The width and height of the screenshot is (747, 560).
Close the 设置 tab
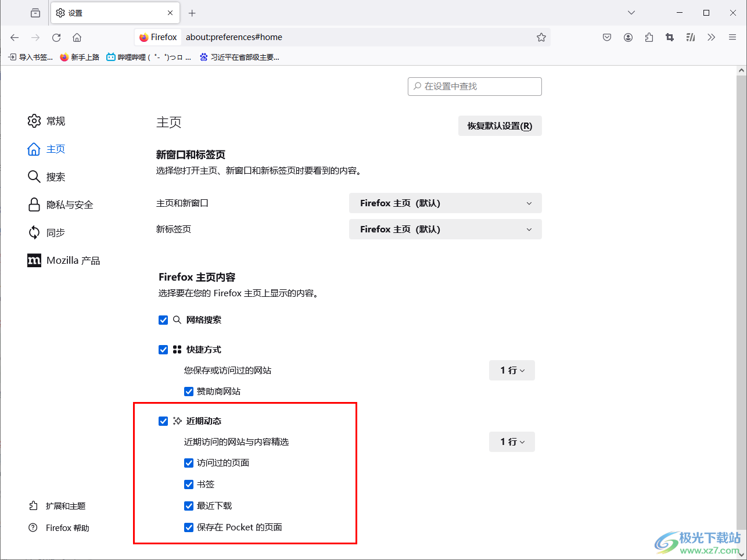point(170,13)
